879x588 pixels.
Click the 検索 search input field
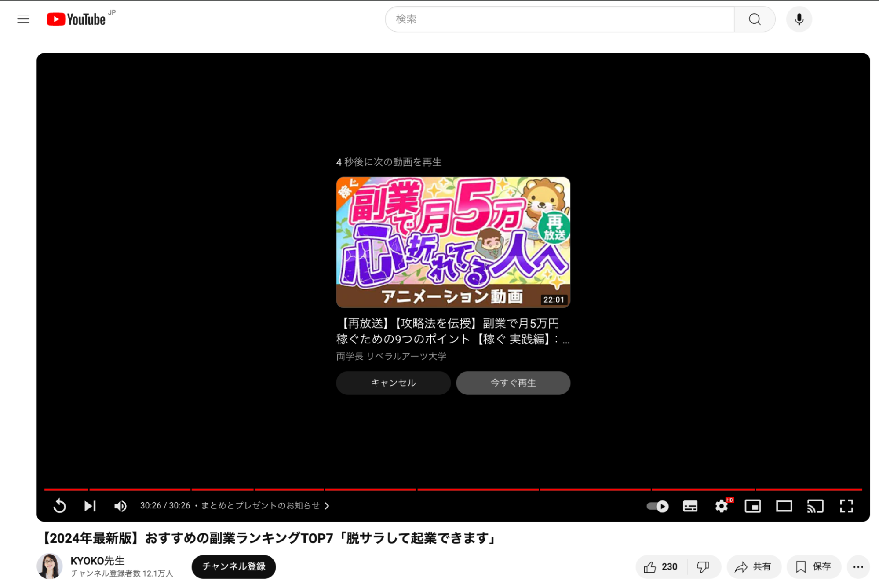coord(559,19)
